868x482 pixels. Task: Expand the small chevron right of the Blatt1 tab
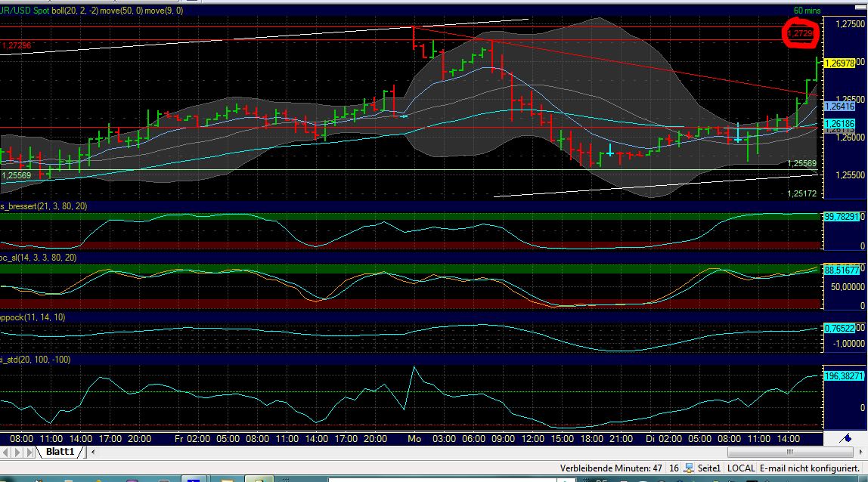[x=91, y=453]
